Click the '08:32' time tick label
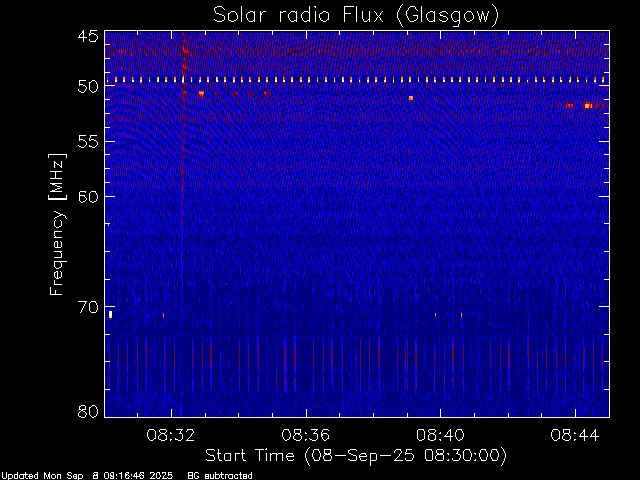Screen dimensions: 640x480 [x=171, y=435]
